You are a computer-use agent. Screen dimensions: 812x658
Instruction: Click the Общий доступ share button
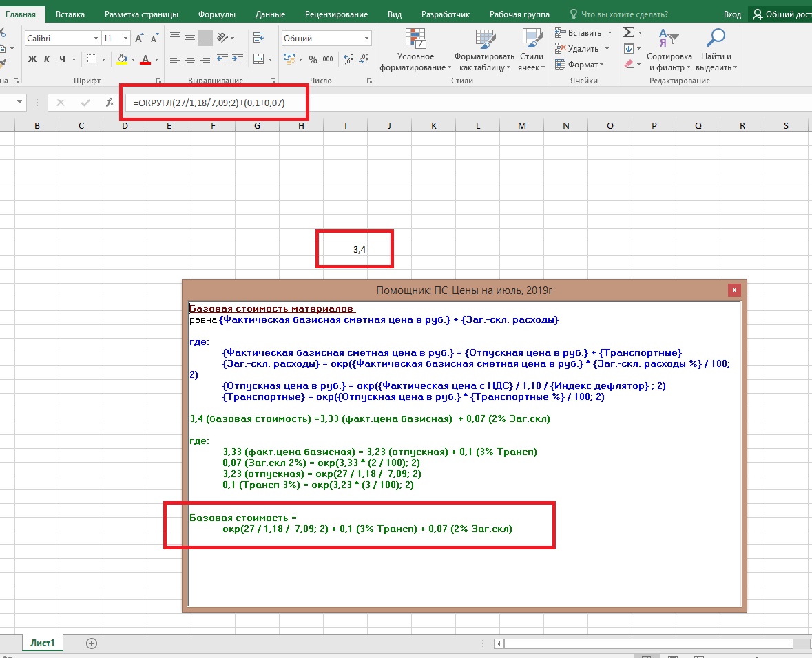coord(782,14)
